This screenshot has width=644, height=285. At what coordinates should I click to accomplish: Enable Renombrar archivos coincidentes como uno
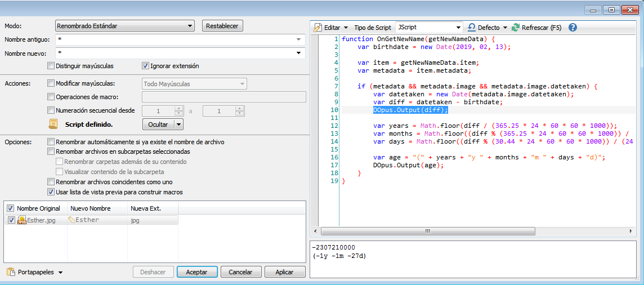coord(52,182)
